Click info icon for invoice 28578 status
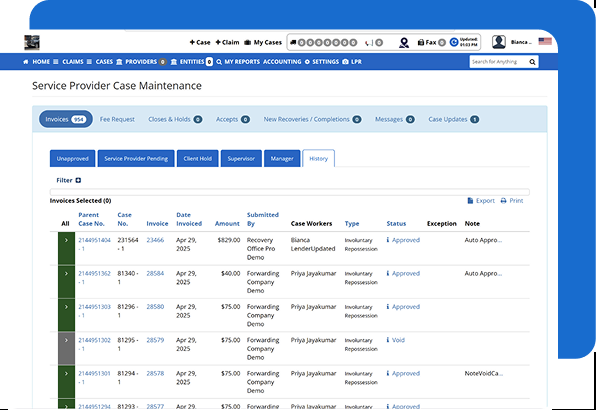The height and width of the screenshot is (410, 596). pos(388,373)
